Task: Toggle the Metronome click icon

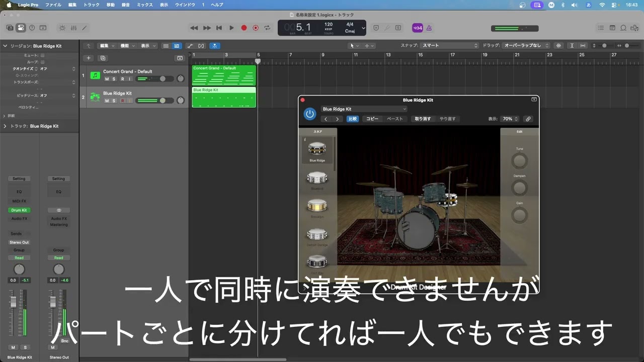Action: click(x=429, y=28)
